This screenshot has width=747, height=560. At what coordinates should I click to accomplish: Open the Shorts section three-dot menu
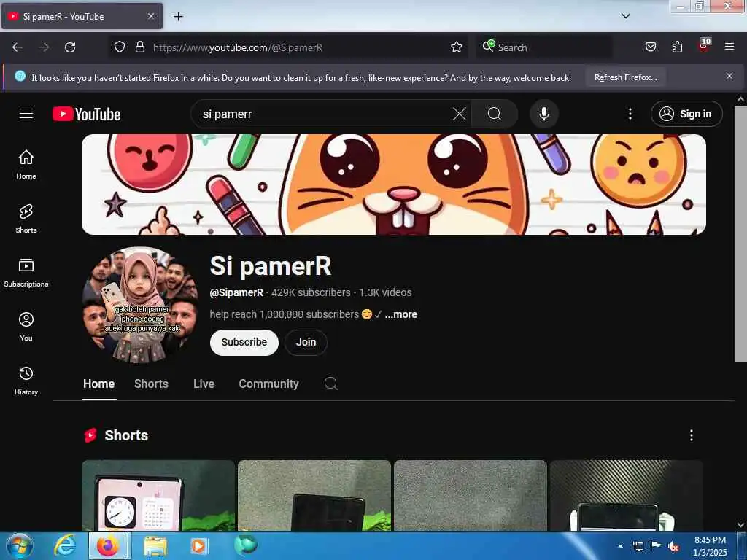[692, 435]
